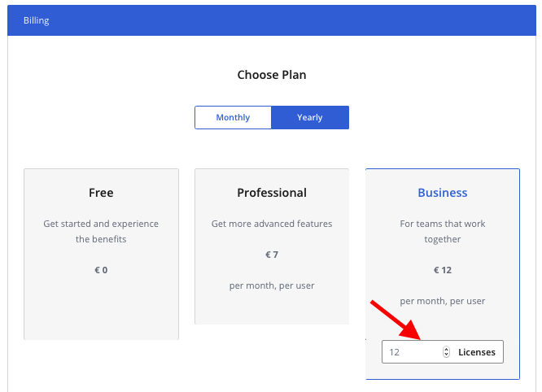Click 'per month, per user' under Professional
542x392 pixels.
272,285
